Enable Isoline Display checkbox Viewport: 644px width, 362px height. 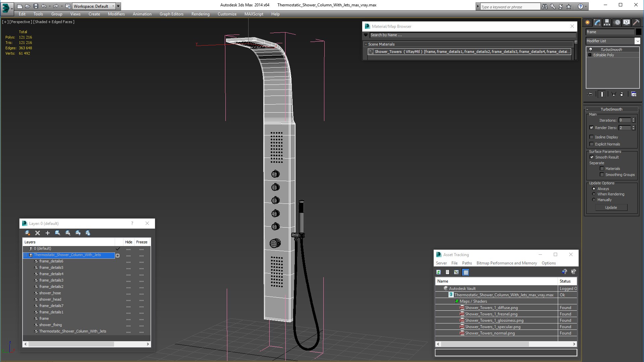[591, 137]
